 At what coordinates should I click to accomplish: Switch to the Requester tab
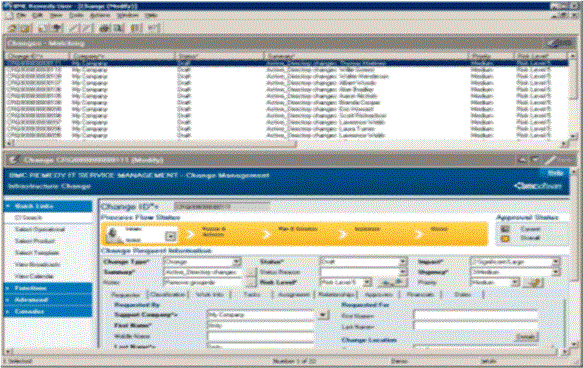tap(126, 295)
